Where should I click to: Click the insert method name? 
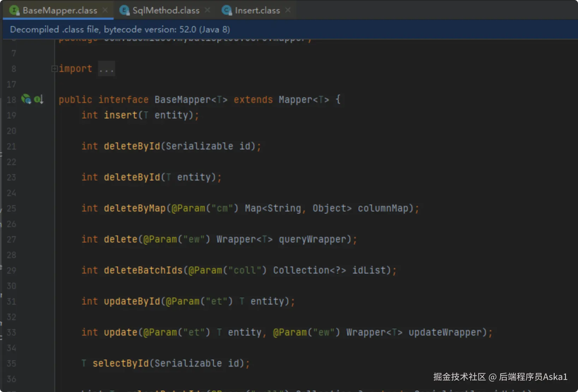[x=121, y=115]
